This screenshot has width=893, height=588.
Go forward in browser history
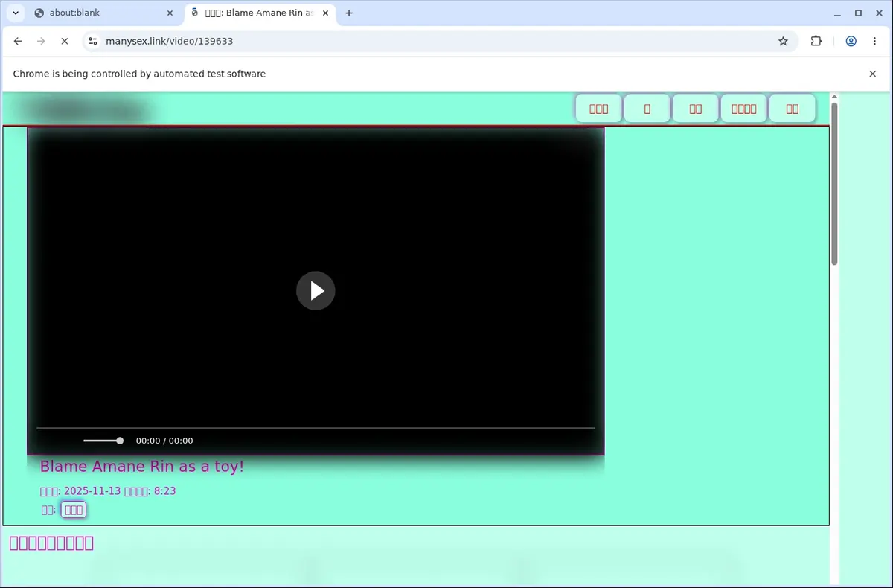[x=41, y=41]
